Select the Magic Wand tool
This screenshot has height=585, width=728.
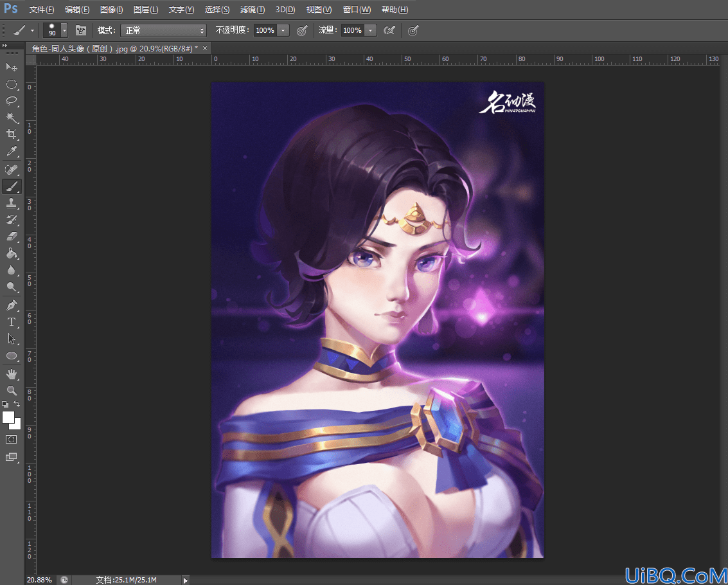point(12,118)
